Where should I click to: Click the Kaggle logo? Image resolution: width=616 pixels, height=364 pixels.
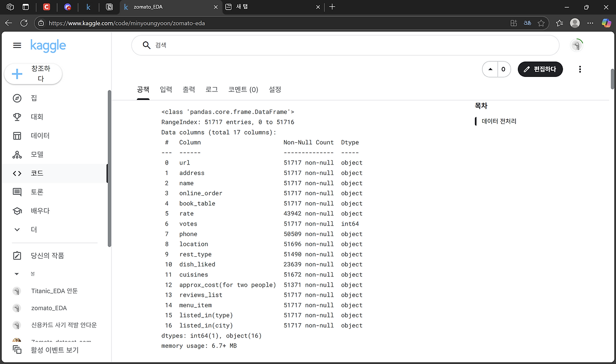click(x=48, y=45)
